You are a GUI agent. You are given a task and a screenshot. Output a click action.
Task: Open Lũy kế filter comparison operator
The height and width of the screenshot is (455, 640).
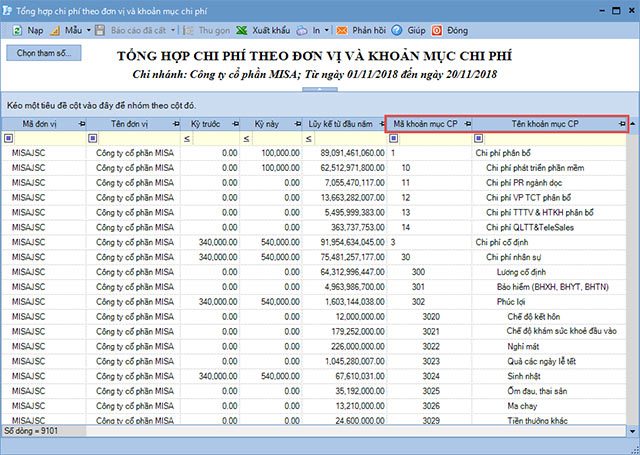(309, 139)
